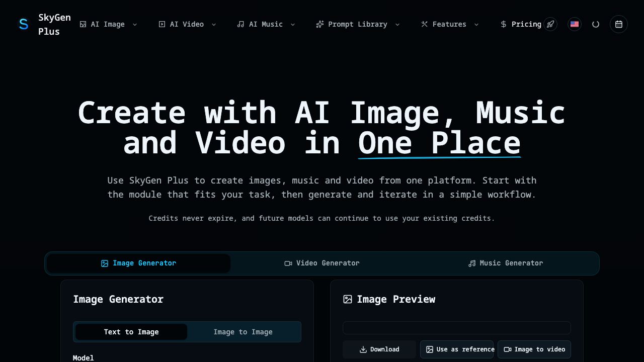
Task: Switch to the Image Generator tab
Action: [138, 263]
